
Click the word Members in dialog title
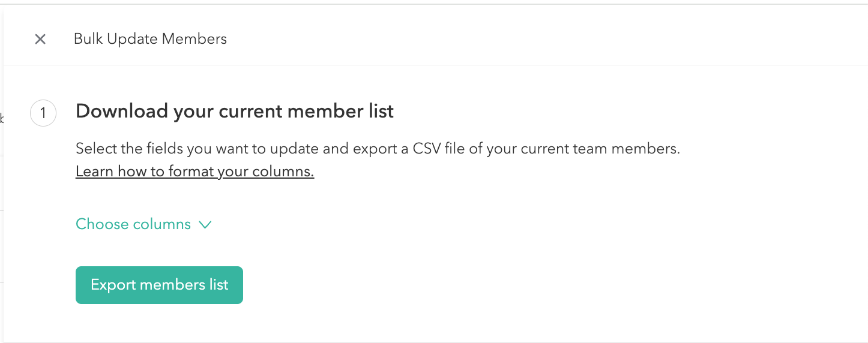[x=197, y=40]
